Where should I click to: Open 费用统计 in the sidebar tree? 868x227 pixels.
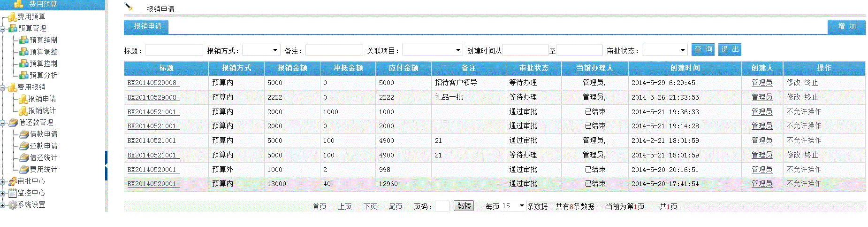[x=44, y=170]
